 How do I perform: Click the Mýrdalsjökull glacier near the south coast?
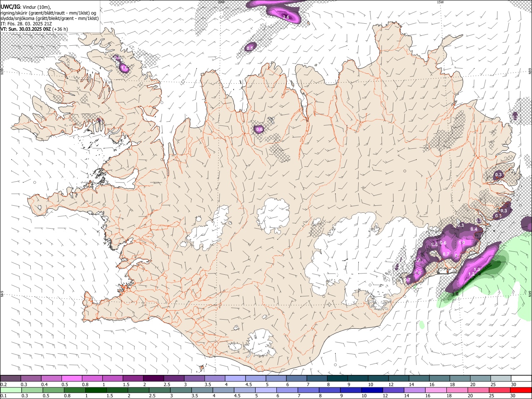point(260,343)
